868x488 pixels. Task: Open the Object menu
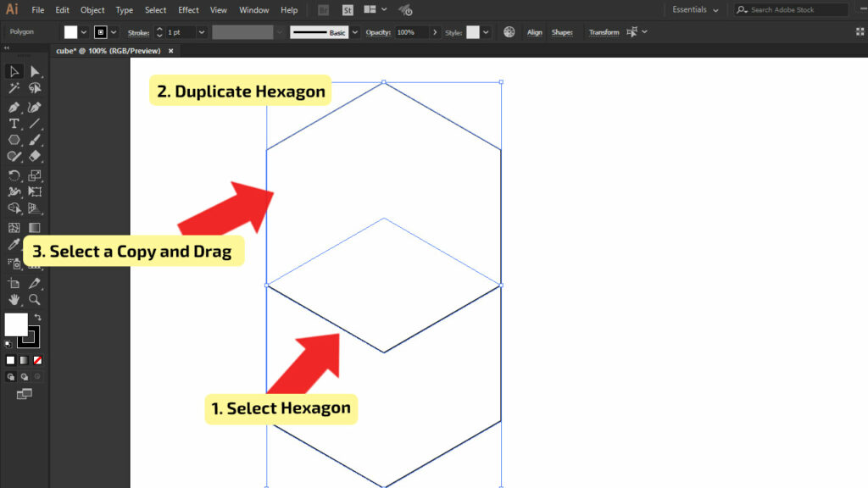pyautogui.click(x=92, y=10)
